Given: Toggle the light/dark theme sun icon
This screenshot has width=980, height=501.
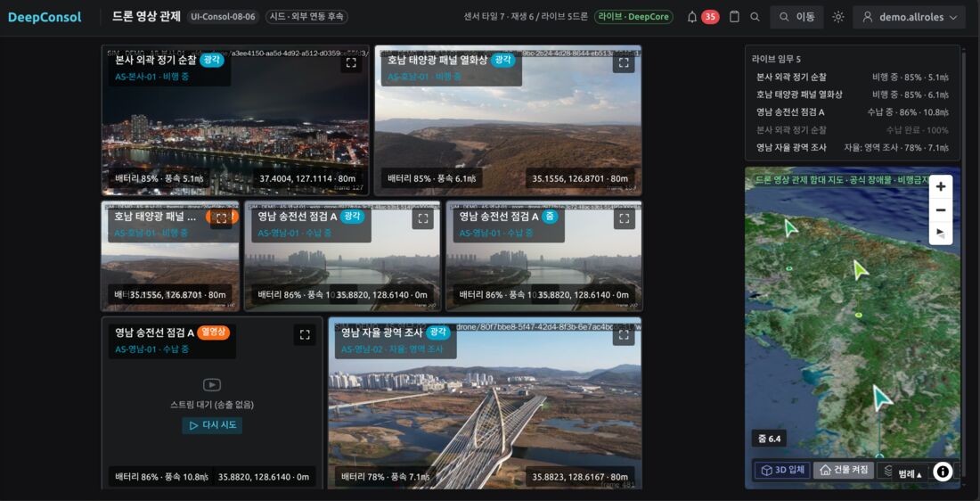Looking at the screenshot, I should (x=838, y=17).
